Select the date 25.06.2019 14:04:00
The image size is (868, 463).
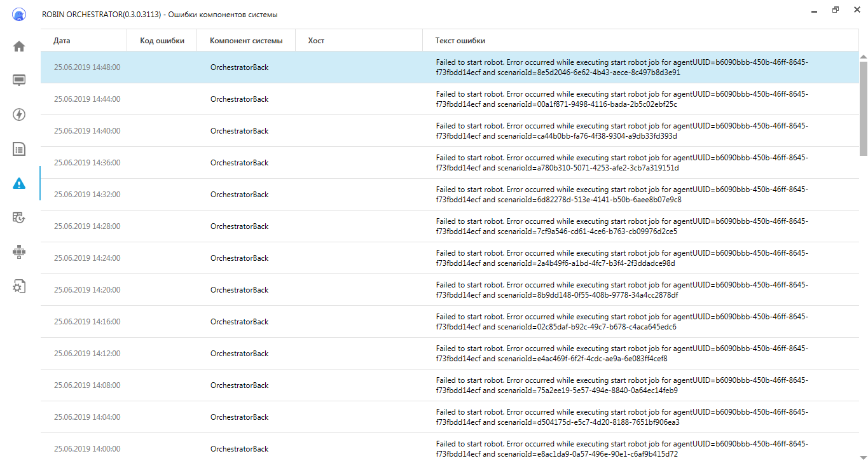pos(87,417)
